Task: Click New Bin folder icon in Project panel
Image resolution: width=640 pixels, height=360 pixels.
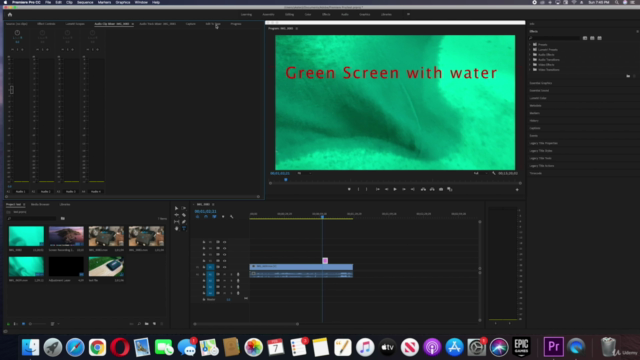Action: pos(147,324)
